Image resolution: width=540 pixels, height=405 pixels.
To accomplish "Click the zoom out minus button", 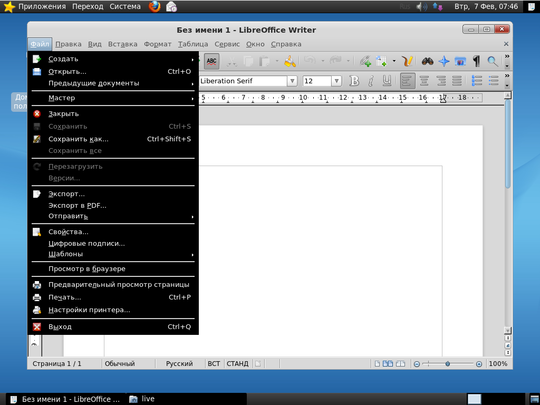I will [x=416, y=364].
